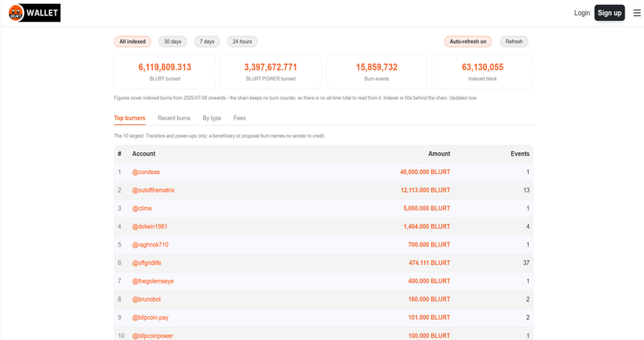Click the 15,859,732 Burn events card
This screenshot has width=644, height=340.
[377, 72]
